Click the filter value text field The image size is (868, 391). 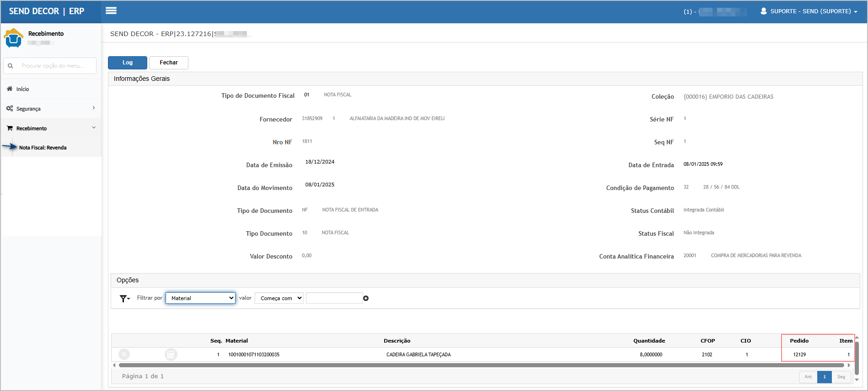coord(334,298)
